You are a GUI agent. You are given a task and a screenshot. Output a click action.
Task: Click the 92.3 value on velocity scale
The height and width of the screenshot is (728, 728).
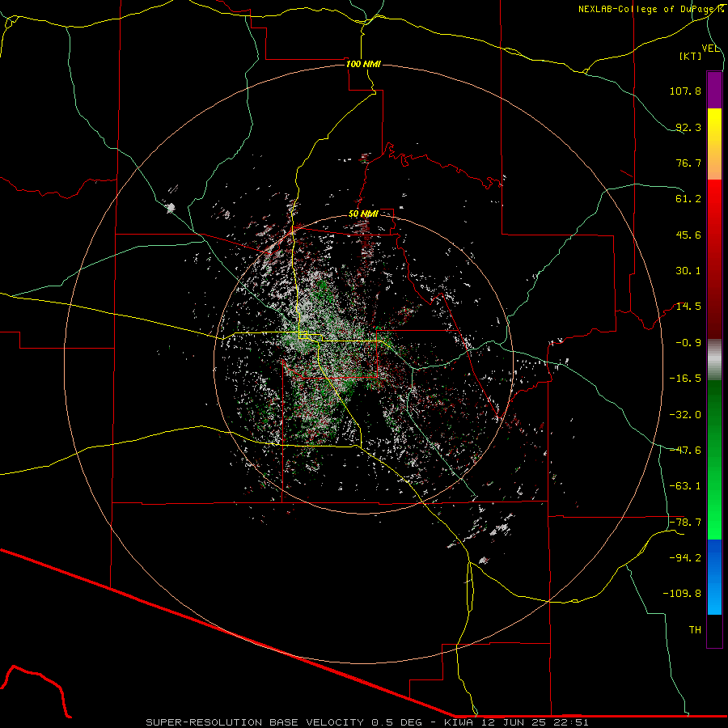tap(688, 127)
